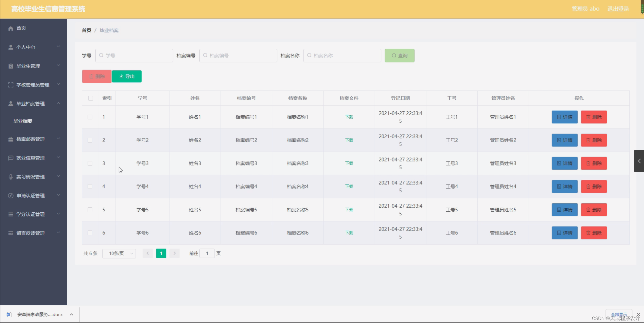Viewport: 644px width, 323px height.
Task: Click the 档案编号 search input field
Action: (238, 55)
